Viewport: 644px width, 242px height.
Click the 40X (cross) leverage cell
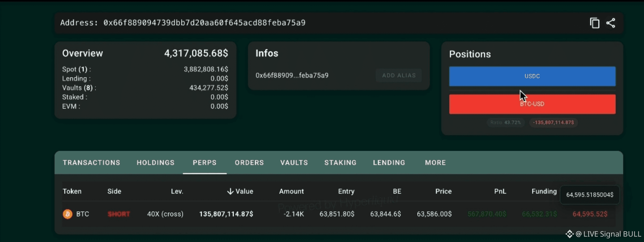click(x=165, y=214)
